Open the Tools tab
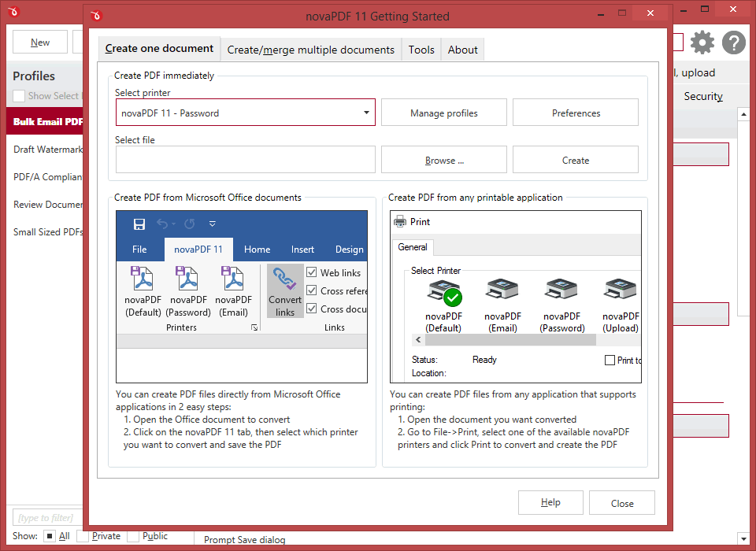756x551 pixels. coord(421,49)
